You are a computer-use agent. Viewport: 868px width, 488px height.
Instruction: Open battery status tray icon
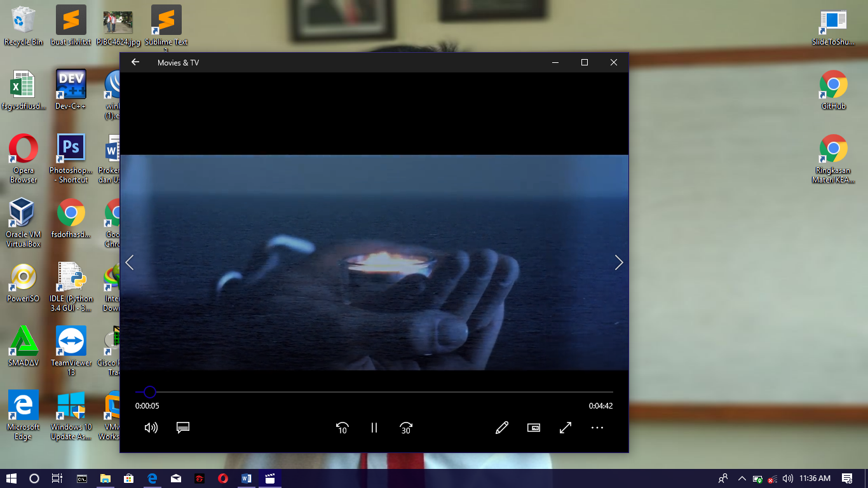click(x=757, y=478)
